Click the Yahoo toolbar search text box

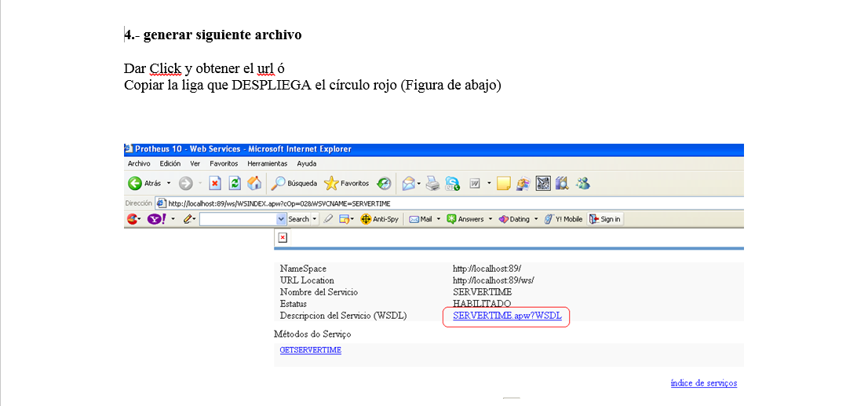click(238, 219)
